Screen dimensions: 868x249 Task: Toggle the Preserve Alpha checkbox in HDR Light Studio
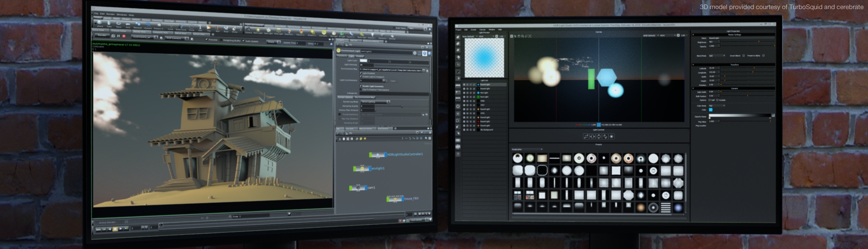(x=764, y=56)
